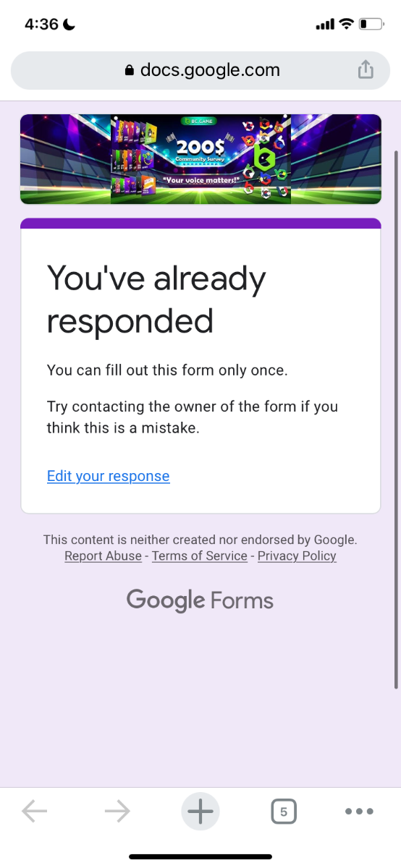Image resolution: width=401 pixels, height=868 pixels.
Task: Click the Edit your response link
Action: [x=109, y=476]
